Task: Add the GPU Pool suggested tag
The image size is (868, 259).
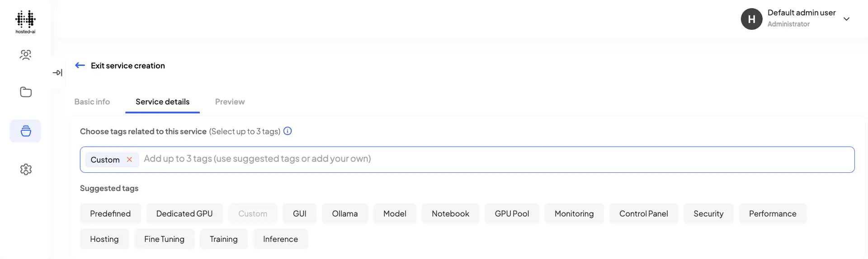Action: (512, 213)
